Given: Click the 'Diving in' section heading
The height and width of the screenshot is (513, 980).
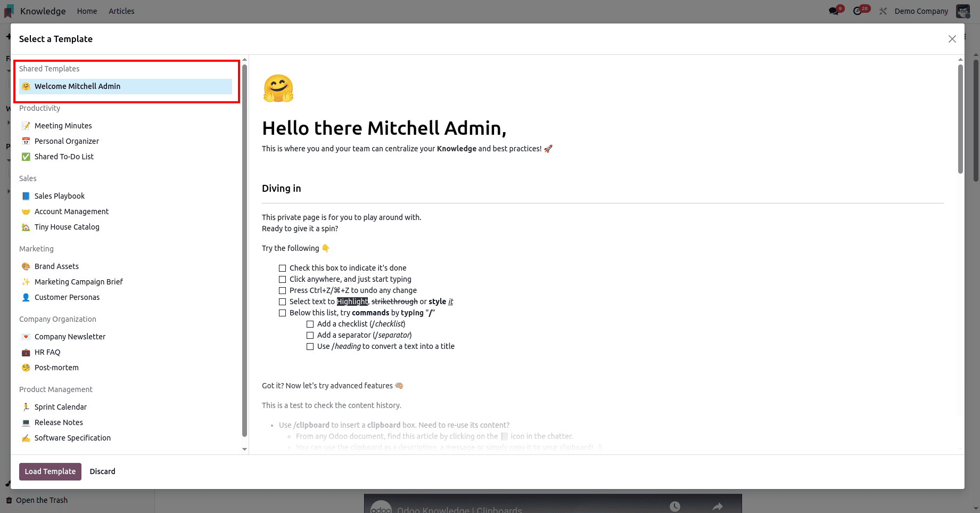Looking at the screenshot, I should point(282,189).
